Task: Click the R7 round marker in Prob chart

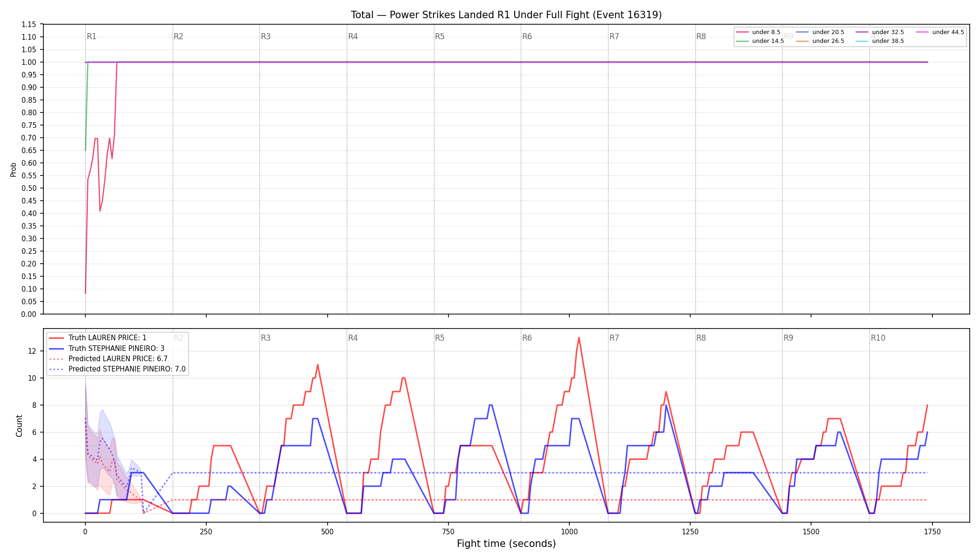Action: [614, 36]
